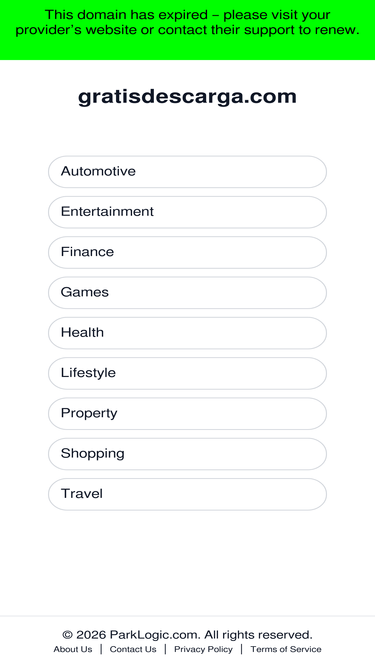Open the Property category

click(x=187, y=413)
